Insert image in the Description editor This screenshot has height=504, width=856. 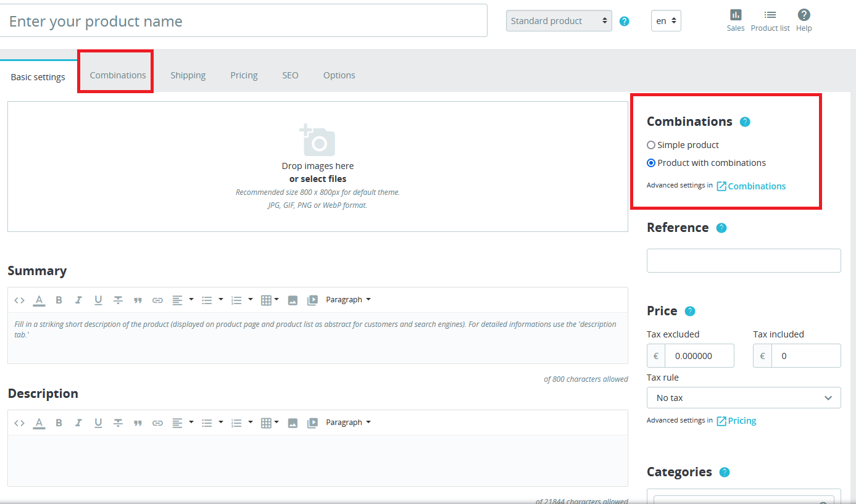tap(293, 423)
